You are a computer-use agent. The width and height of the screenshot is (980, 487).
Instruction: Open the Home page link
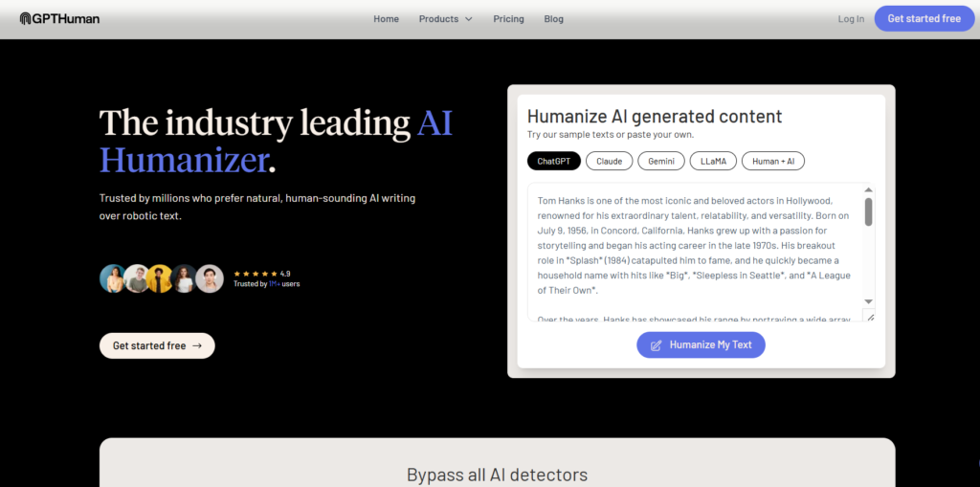tap(387, 19)
